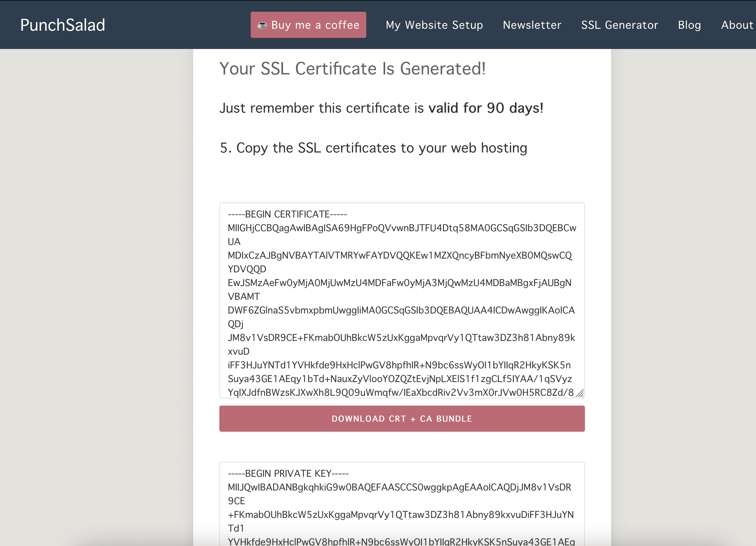Click the coffee cup icon in the navbar
The height and width of the screenshot is (546, 756).
click(x=262, y=25)
